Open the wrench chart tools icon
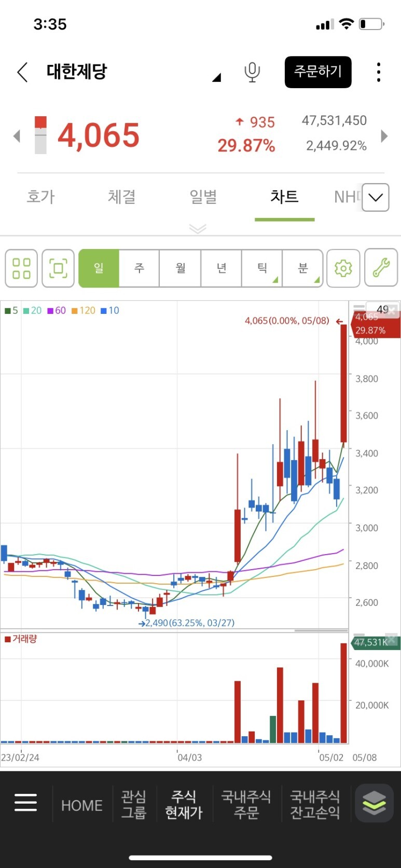The height and width of the screenshot is (868, 401). click(381, 268)
